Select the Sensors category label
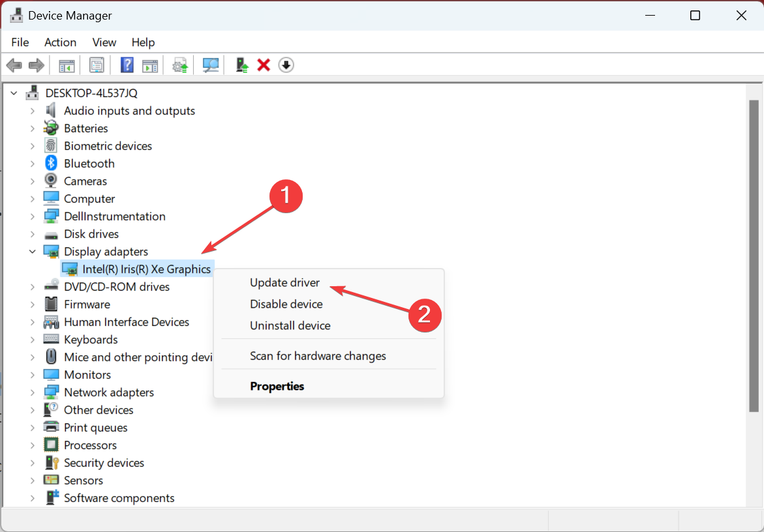 (x=84, y=480)
